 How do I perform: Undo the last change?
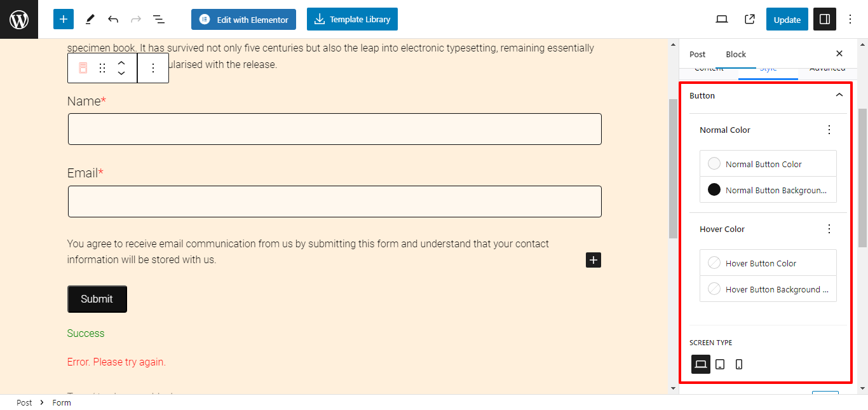click(x=113, y=19)
